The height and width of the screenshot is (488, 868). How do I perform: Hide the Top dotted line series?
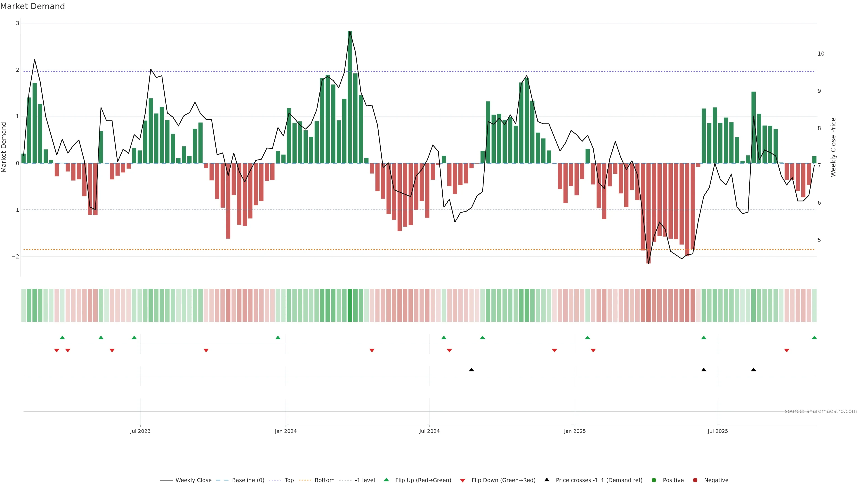tap(289, 480)
